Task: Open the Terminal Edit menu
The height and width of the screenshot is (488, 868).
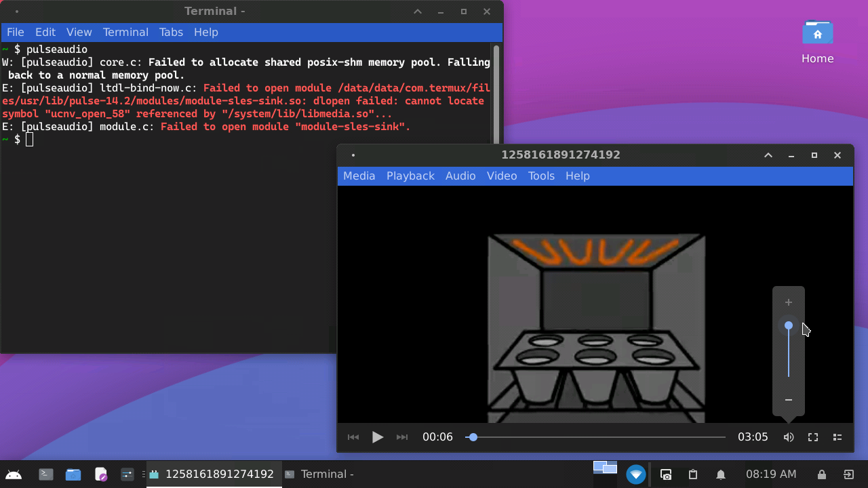Action: click(45, 32)
